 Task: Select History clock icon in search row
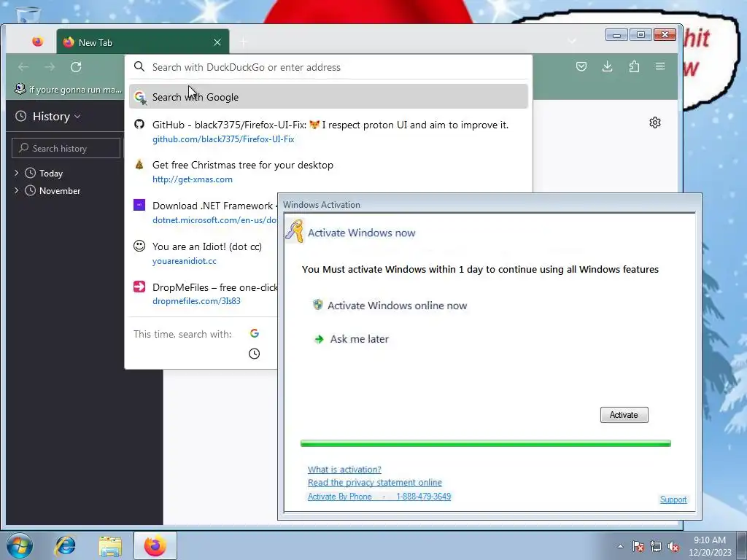coord(255,354)
